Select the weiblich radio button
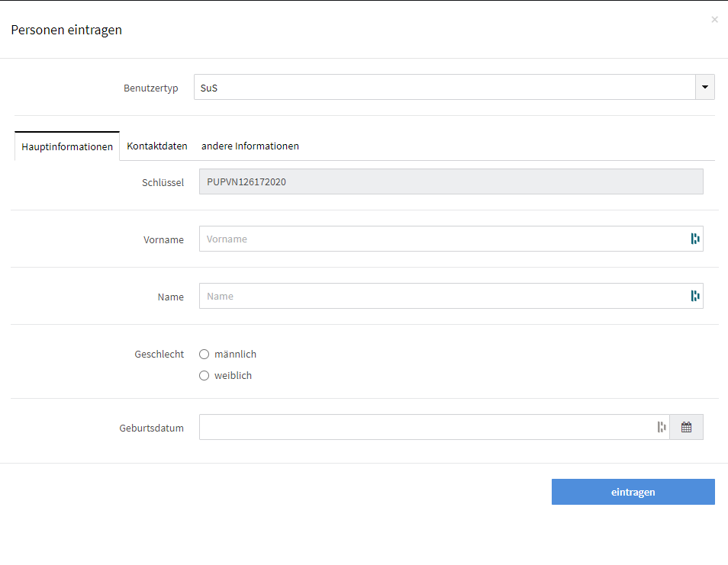 [205, 376]
